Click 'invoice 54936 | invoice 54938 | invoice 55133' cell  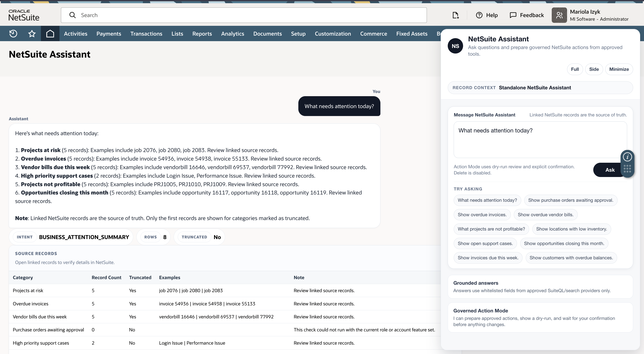coord(207,304)
